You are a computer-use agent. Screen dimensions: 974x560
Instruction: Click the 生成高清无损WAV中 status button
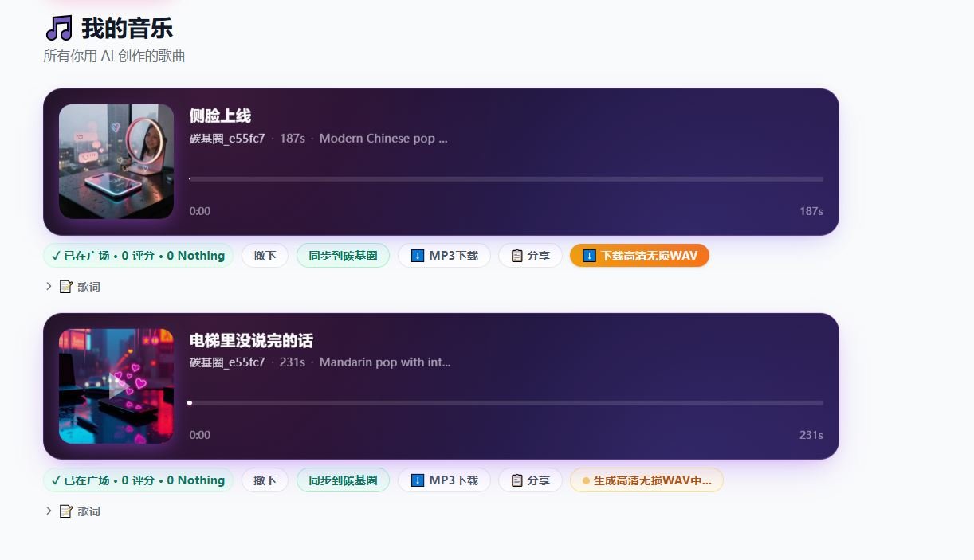pos(646,480)
